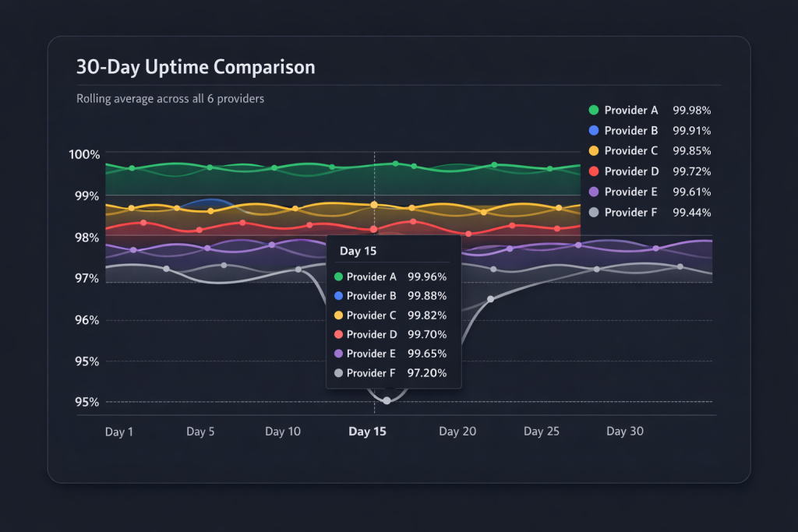Click the lowest gray data point on the chart

[387, 400]
